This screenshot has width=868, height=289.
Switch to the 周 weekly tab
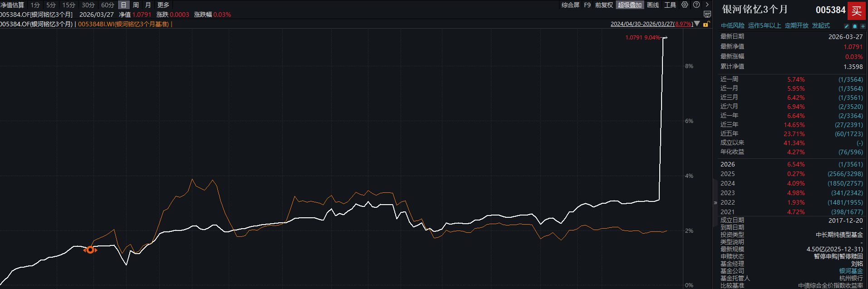(136, 5)
